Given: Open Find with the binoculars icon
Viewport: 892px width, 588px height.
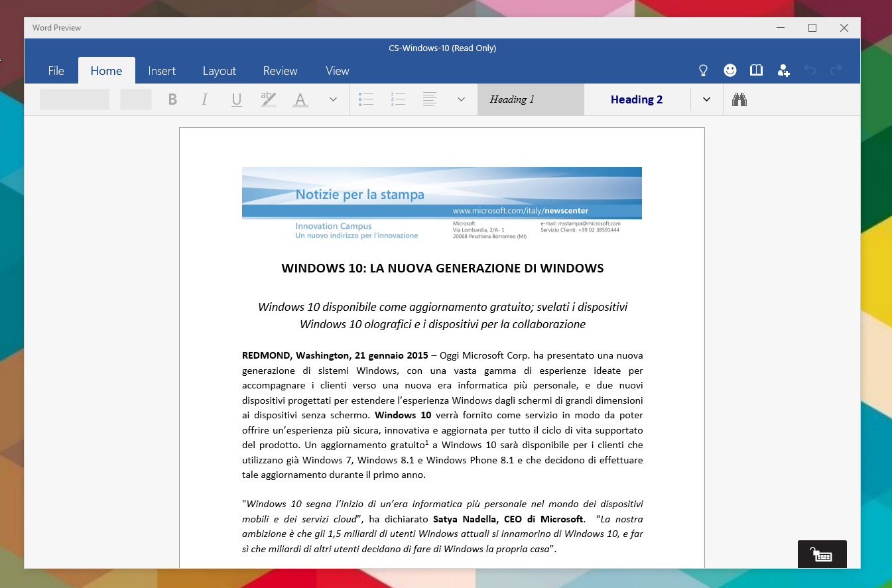Looking at the screenshot, I should point(739,99).
